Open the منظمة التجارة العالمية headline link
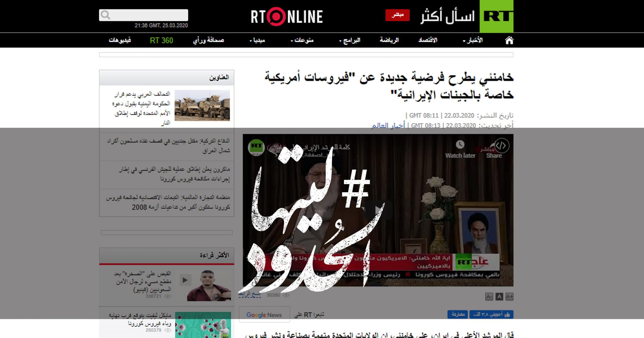This screenshot has height=338, width=644. tap(168, 202)
